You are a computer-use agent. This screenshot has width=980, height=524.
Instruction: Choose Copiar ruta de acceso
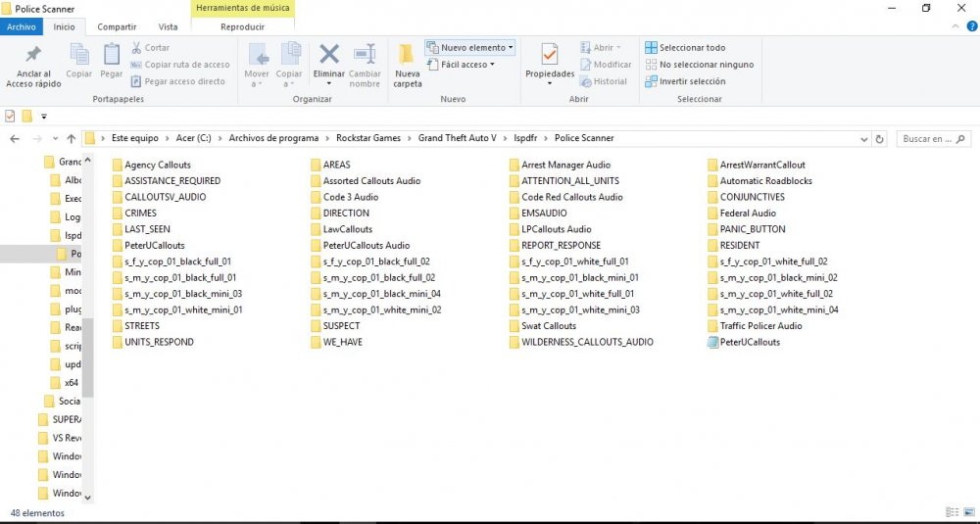pos(180,65)
